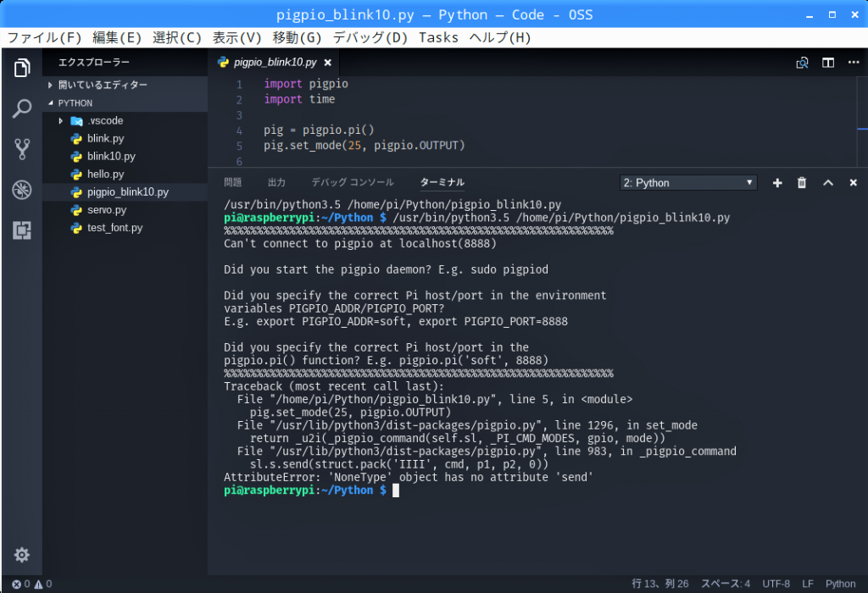Viewport: 868px width, 593px height.
Task: Open the 表示(V) menu
Action: (237, 37)
